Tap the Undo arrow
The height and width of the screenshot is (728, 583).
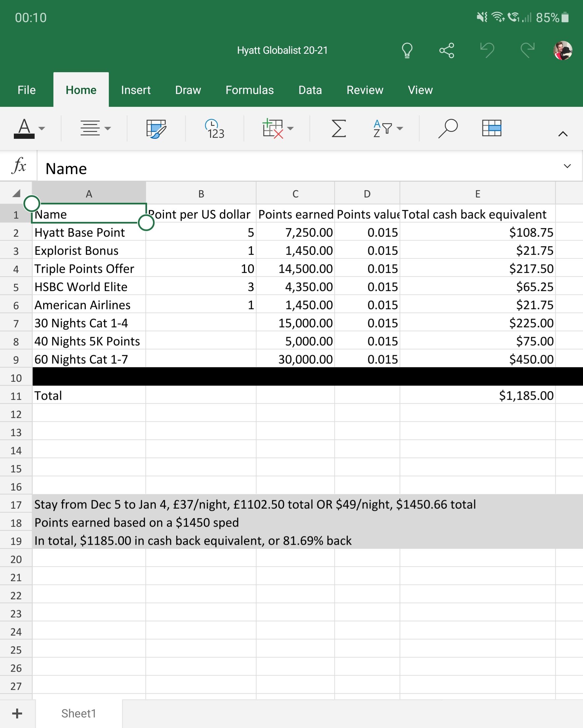tap(487, 50)
